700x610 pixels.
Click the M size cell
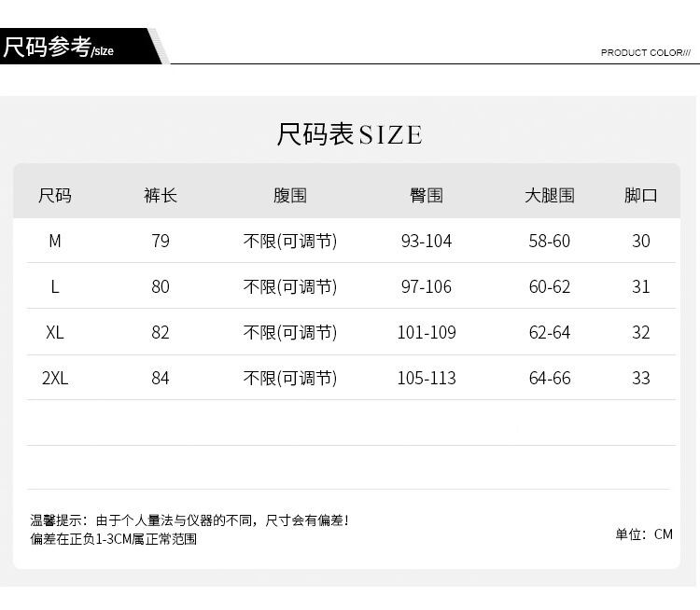click(55, 241)
